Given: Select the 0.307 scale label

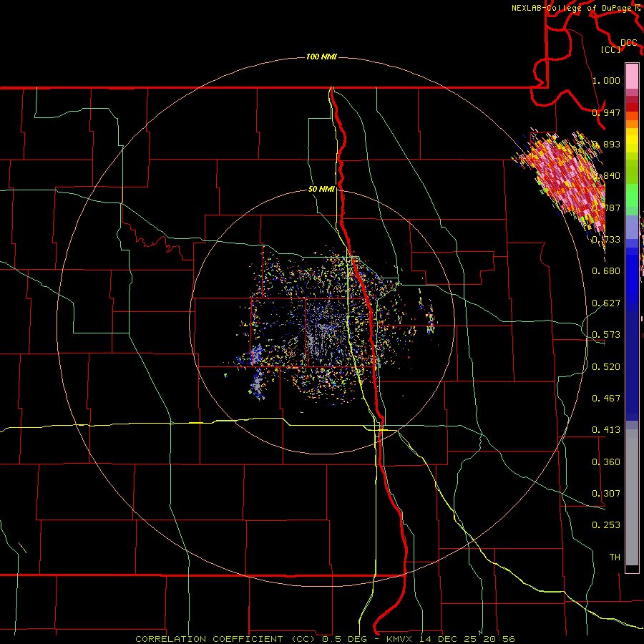Looking at the screenshot, I should [x=606, y=493].
